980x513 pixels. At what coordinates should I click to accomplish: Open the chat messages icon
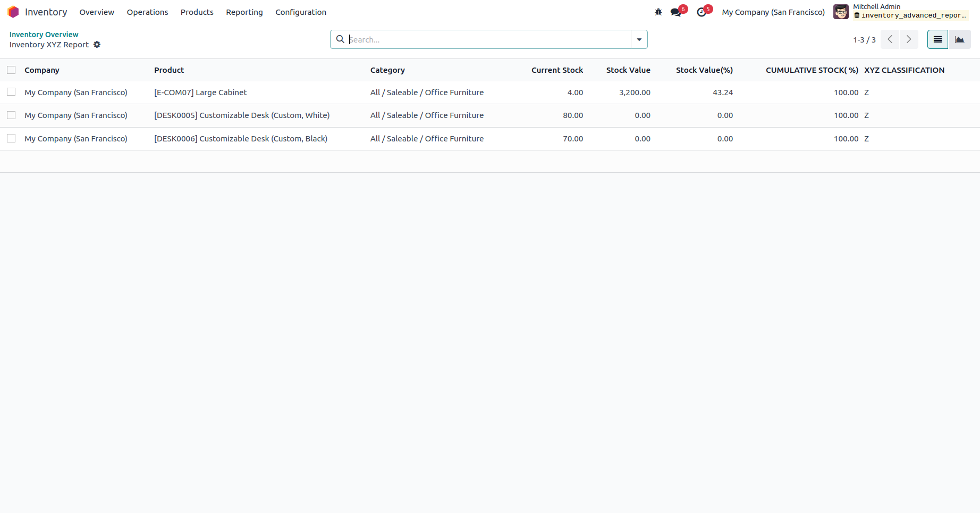(x=676, y=12)
